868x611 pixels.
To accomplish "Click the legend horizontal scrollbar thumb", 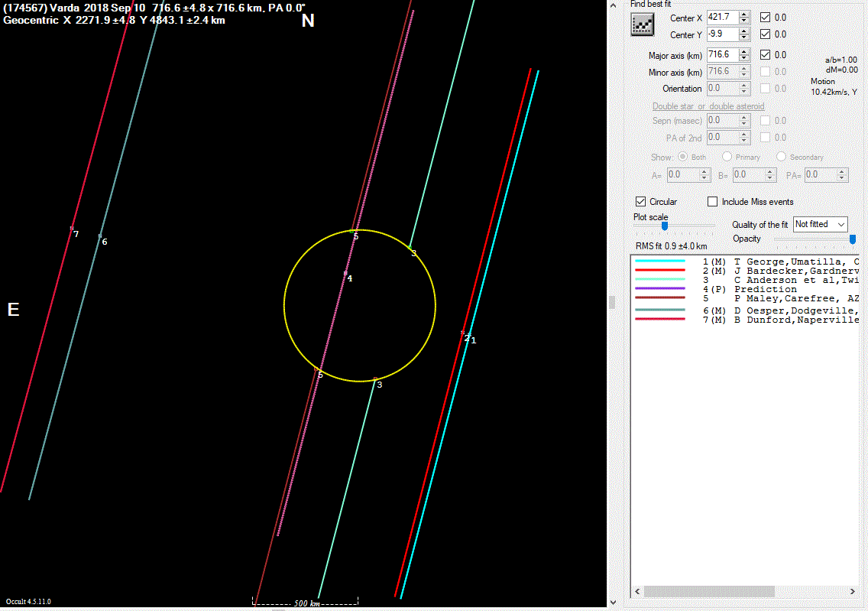I will click(x=709, y=592).
